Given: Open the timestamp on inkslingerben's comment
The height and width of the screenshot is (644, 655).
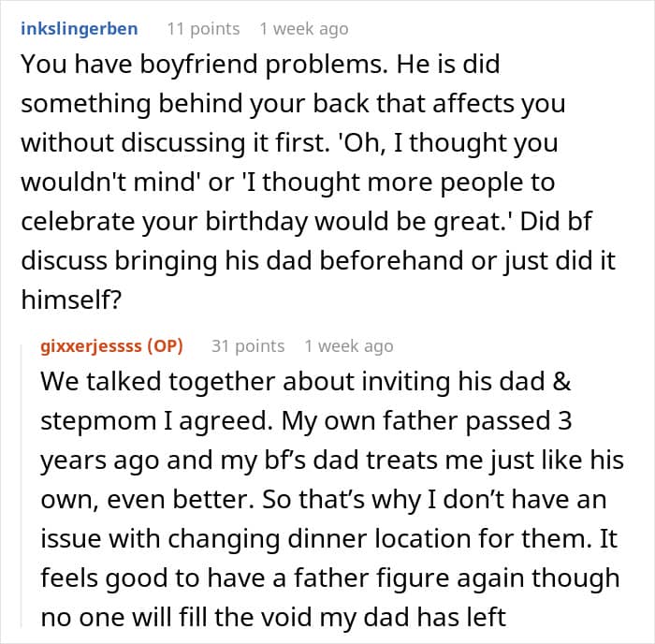Looking at the screenshot, I should tap(304, 28).
